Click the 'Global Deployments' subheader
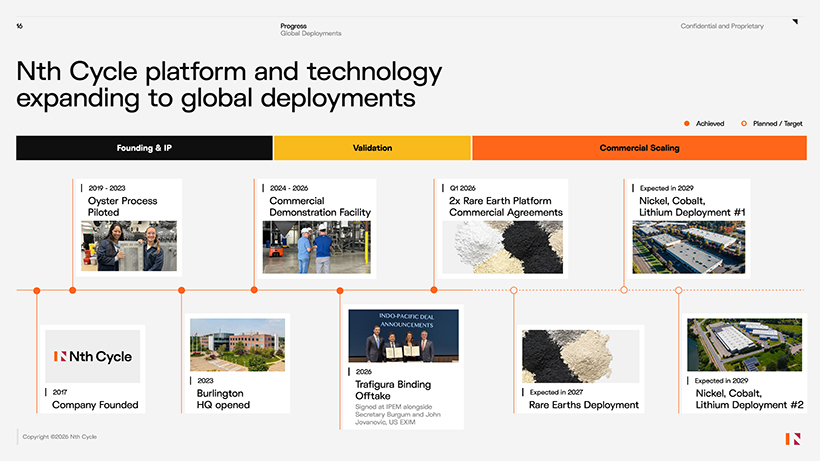Image resolution: width=820 pixels, height=461 pixels. 311,33
